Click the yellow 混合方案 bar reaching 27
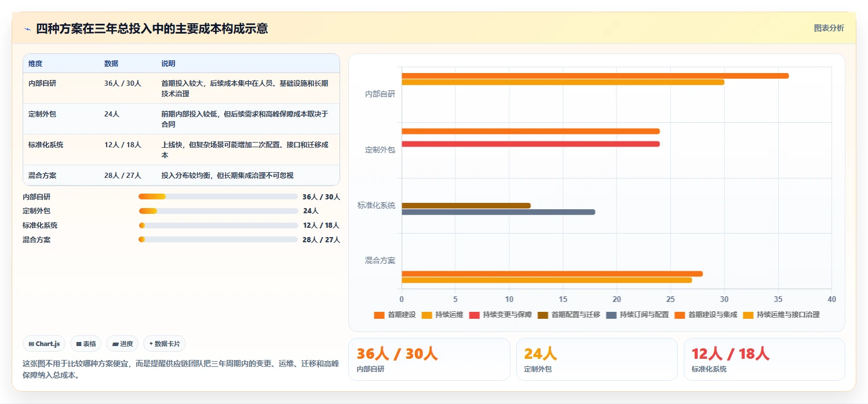The height and width of the screenshot is (404, 868). [x=546, y=280]
